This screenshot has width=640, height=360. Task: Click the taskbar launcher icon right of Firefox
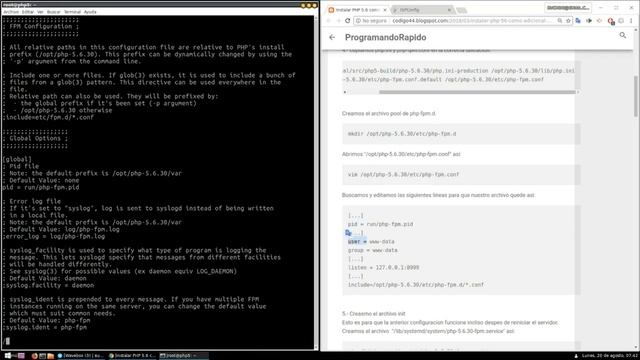[42, 356]
